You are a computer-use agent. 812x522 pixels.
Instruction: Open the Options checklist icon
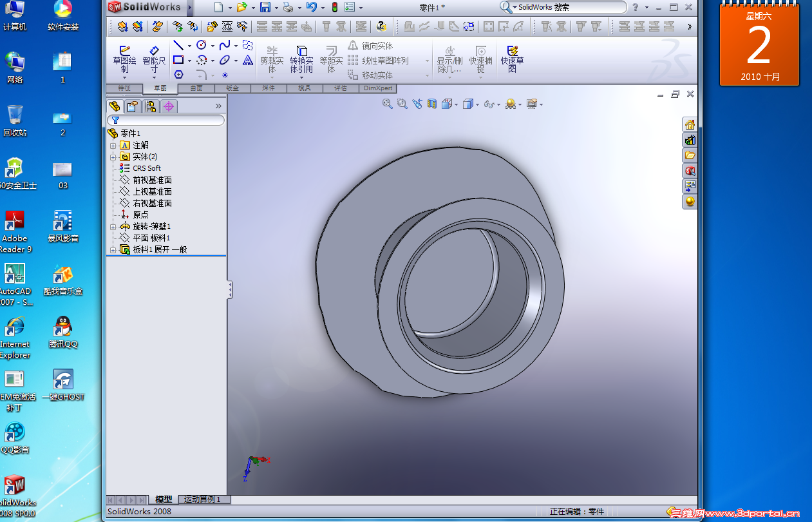click(x=350, y=7)
